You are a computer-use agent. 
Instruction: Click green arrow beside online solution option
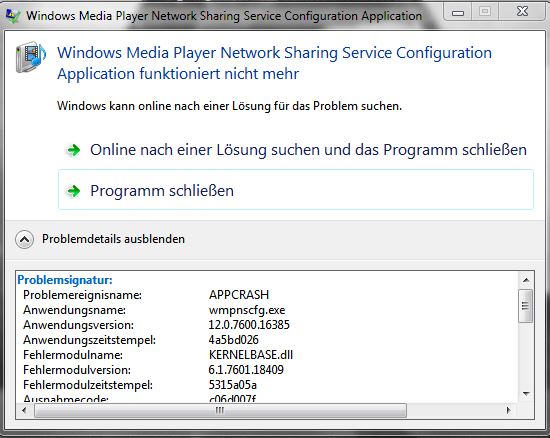pos(74,150)
